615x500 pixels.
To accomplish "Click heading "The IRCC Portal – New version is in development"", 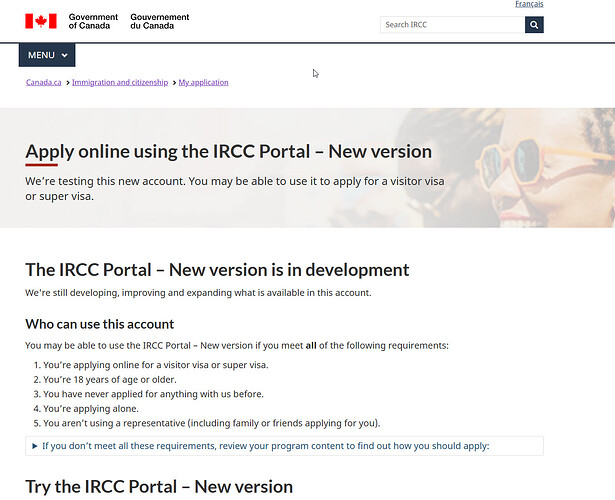I will pyautogui.click(x=217, y=270).
